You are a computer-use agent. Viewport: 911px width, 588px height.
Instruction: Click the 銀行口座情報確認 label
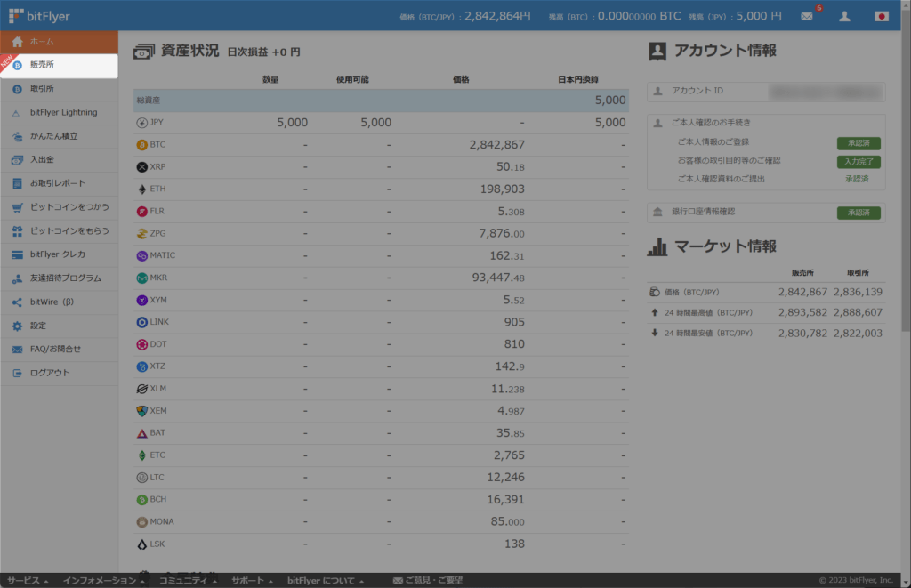[x=703, y=212]
